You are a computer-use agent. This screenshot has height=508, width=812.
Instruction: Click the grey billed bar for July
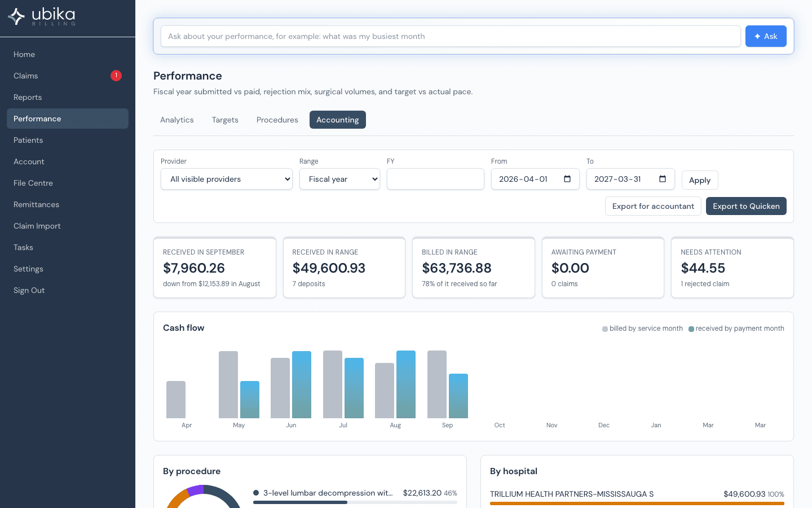click(x=333, y=384)
